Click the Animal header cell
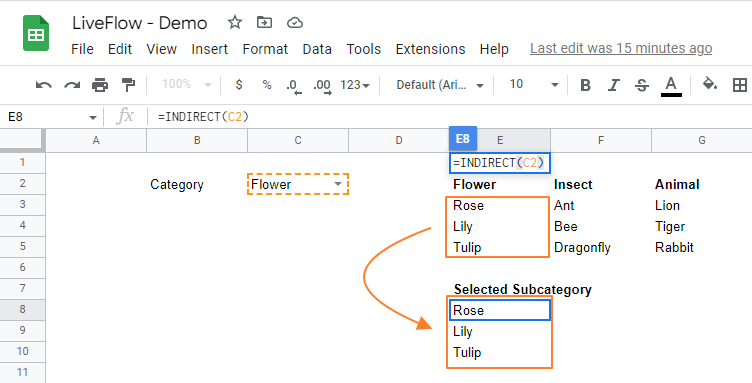This screenshot has height=383, width=752. 702,185
